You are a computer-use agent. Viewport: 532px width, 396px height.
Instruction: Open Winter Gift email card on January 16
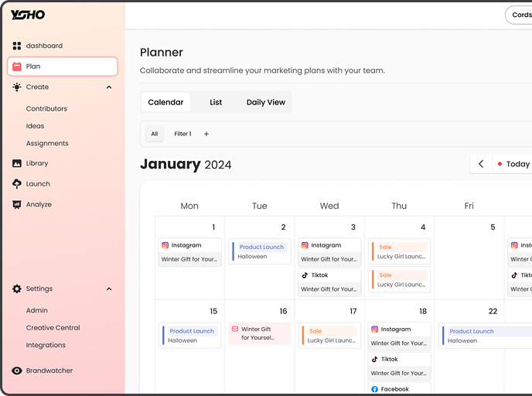(x=260, y=333)
